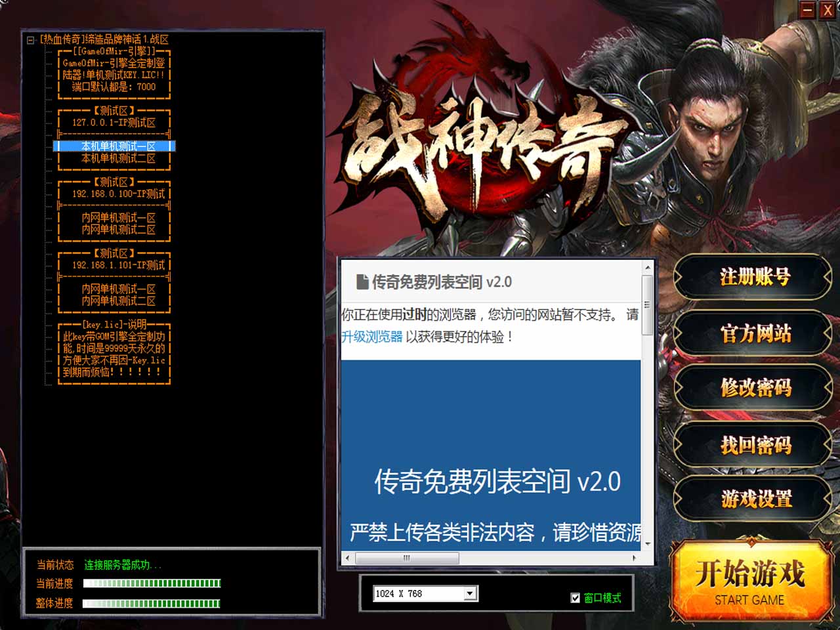Collapse the 热血传奇 server tree root
The height and width of the screenshot is (630, 840).
(x=30, y=40)
